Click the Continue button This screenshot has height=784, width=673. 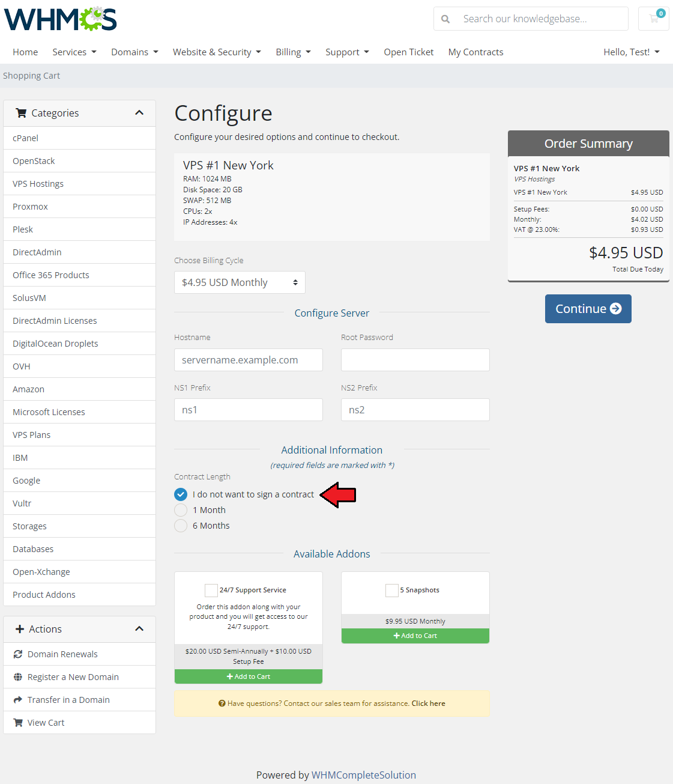coord(588,309)
